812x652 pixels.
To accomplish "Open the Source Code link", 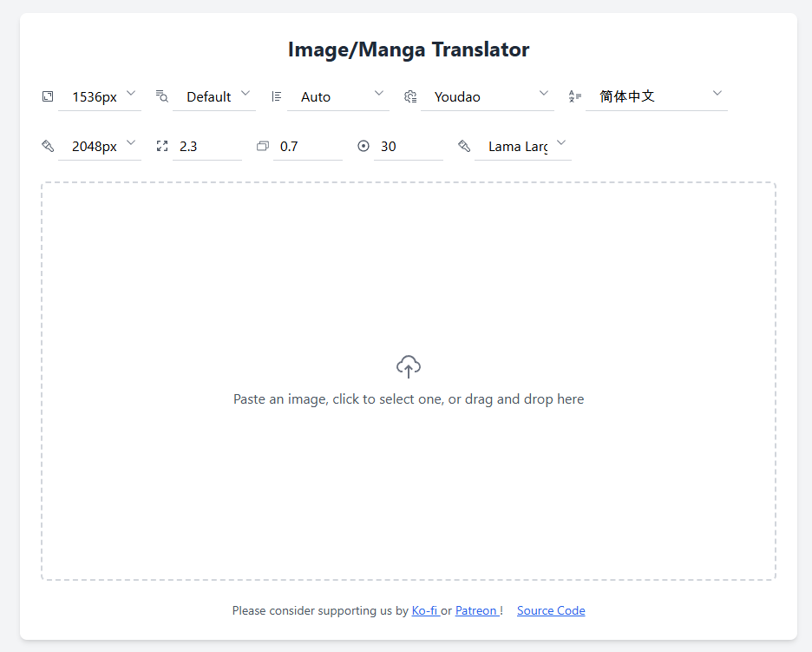I will pyautogui.click(x=551, y=610).
